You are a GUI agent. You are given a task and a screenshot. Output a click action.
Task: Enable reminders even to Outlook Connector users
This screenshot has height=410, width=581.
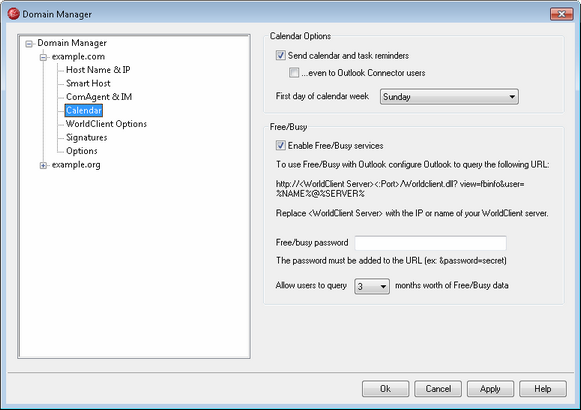click(x=294, y=73)
